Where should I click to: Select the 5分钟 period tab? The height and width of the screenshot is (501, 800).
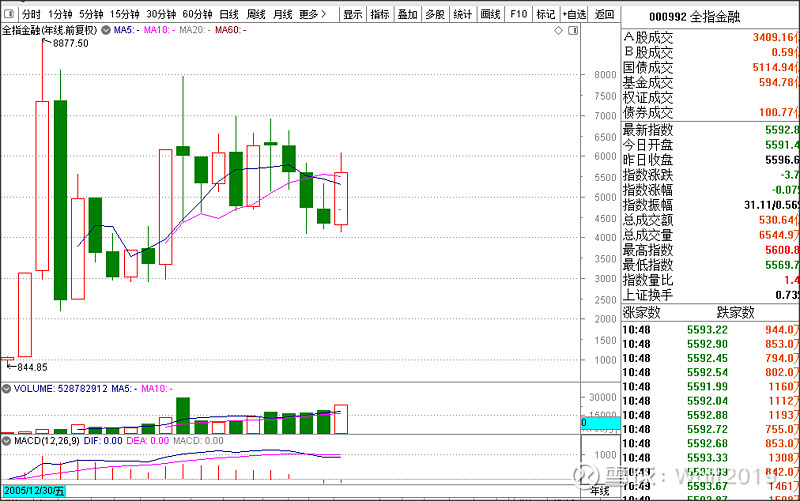pyautogui.click(x=91, y=14)
